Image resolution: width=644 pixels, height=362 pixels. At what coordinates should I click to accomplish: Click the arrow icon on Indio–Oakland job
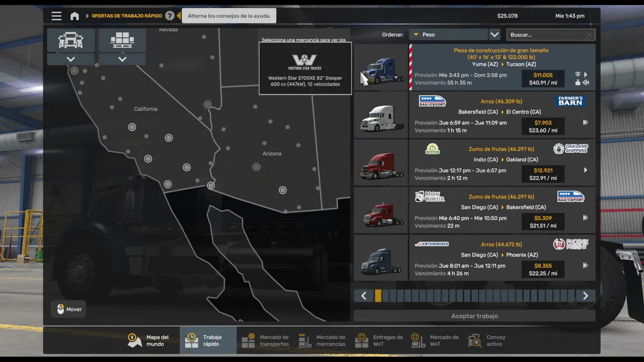586,170
